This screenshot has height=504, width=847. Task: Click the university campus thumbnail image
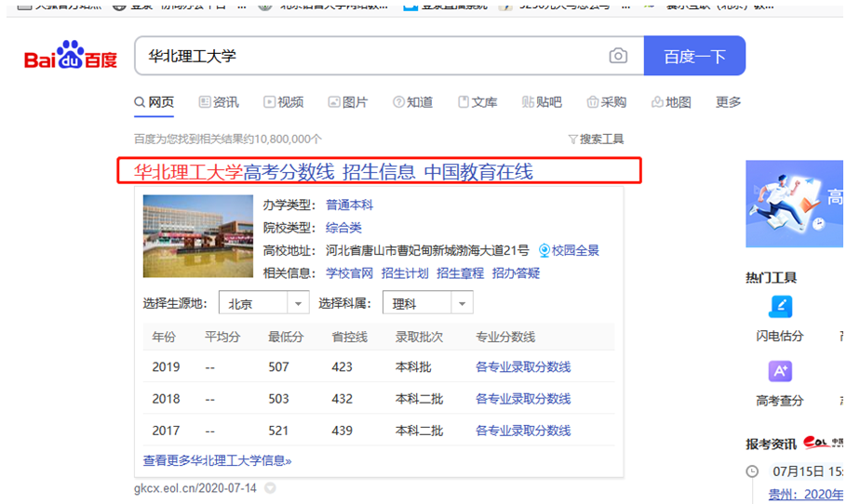[x=197, y=236]
